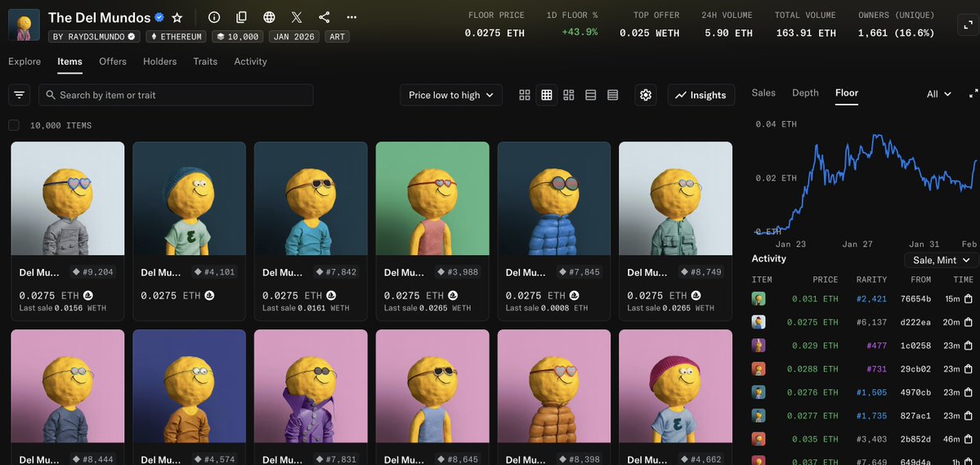Expand the floor chart panel fullscreen
980x465 pixels.
(973, 94)
